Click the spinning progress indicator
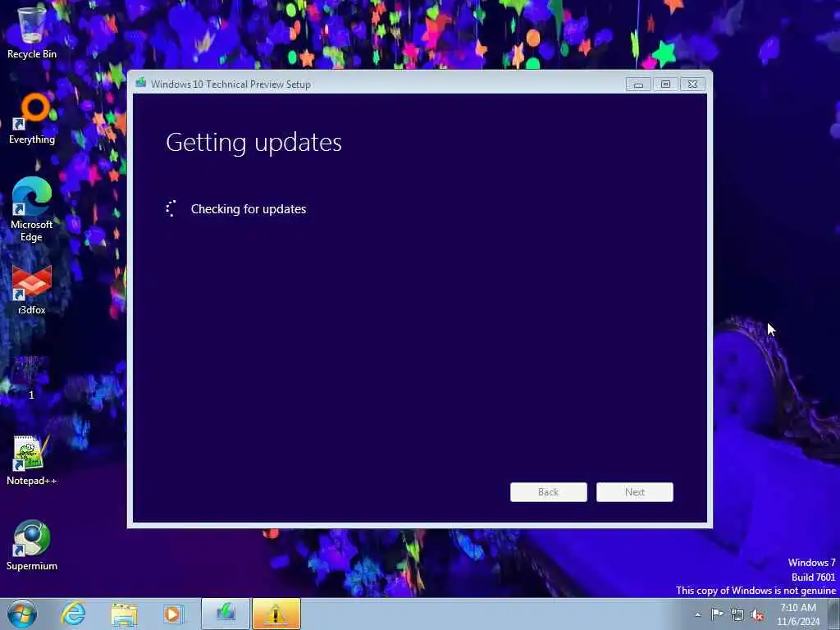The image size is (840, 630). 171,209
